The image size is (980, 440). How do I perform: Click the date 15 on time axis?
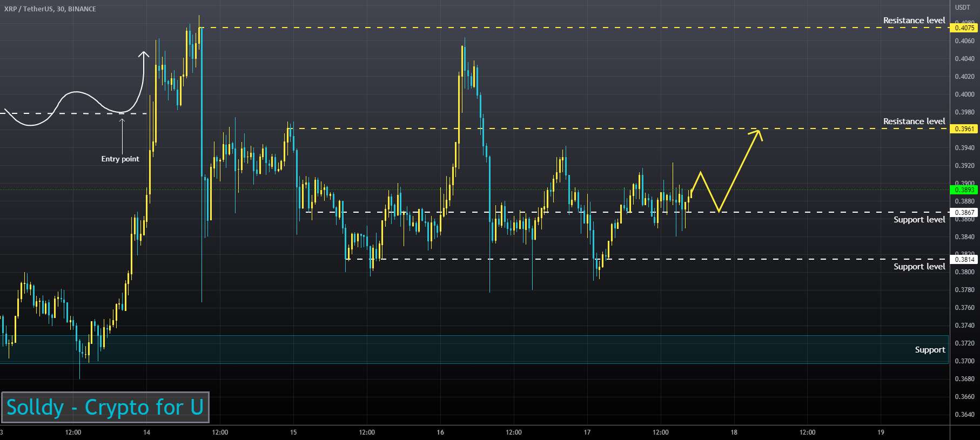pyautogui.click(x=293, y=432)
